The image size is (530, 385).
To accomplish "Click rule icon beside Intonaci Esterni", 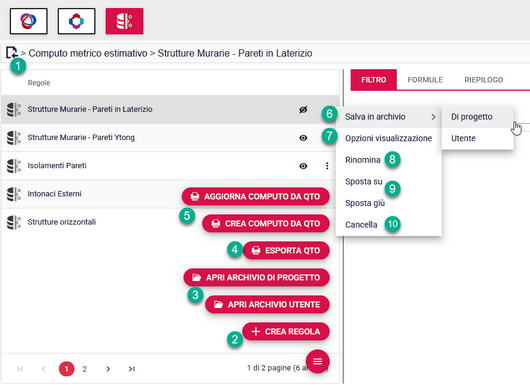I will tap(14, 194).
